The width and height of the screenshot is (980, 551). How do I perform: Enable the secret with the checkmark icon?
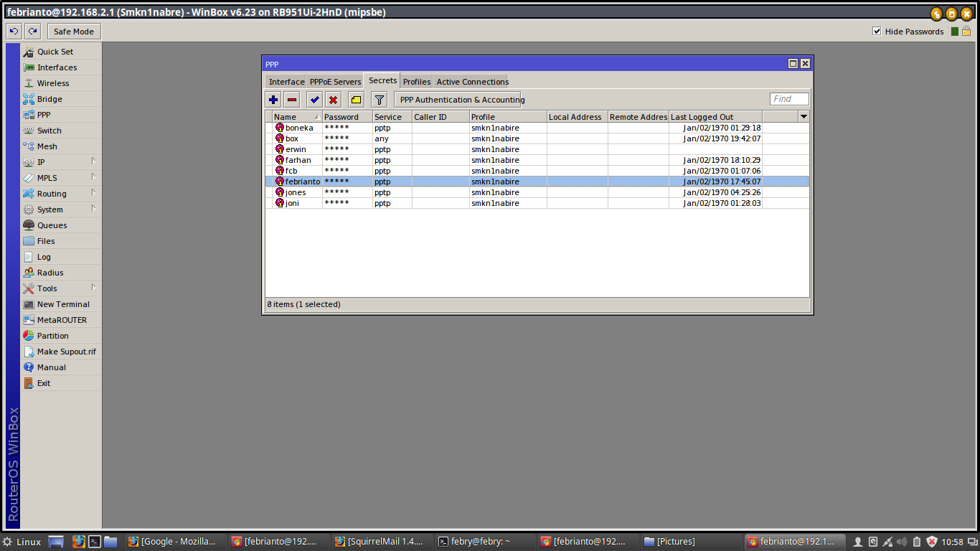(x=314, y=100)
